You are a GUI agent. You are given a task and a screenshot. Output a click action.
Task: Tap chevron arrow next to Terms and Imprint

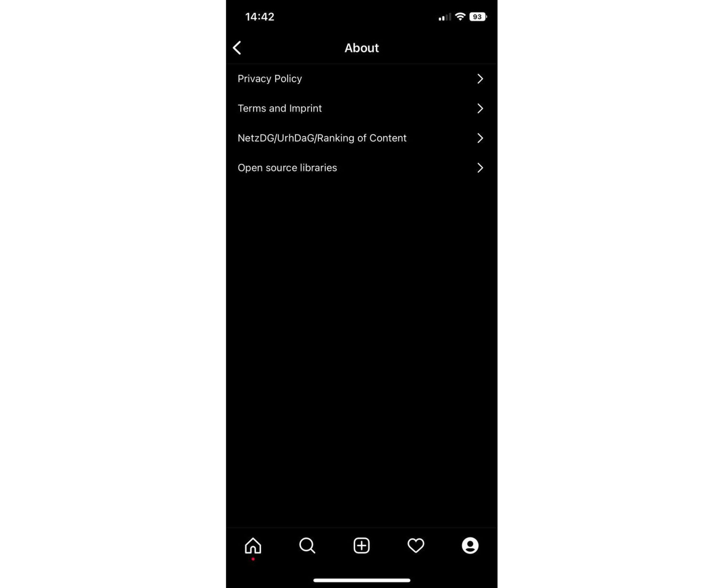coord(480,108)
